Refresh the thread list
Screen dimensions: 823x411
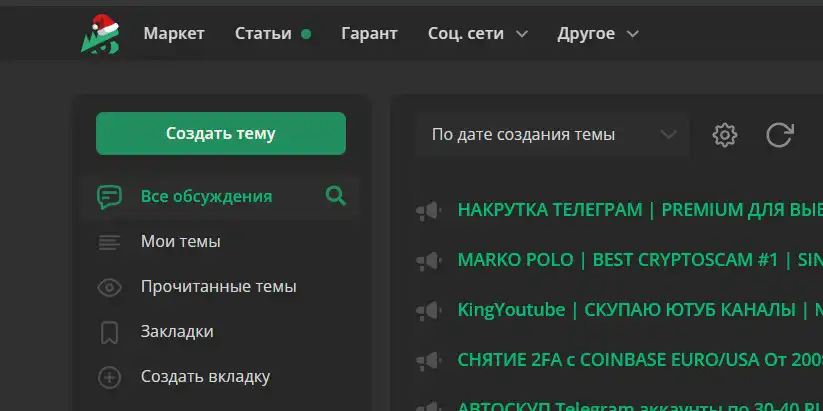[x=779, y=135]
